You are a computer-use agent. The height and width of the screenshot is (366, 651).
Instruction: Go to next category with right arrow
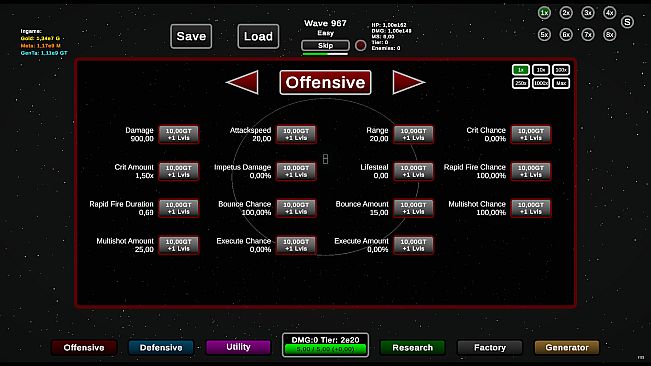(x=408, y=82)
